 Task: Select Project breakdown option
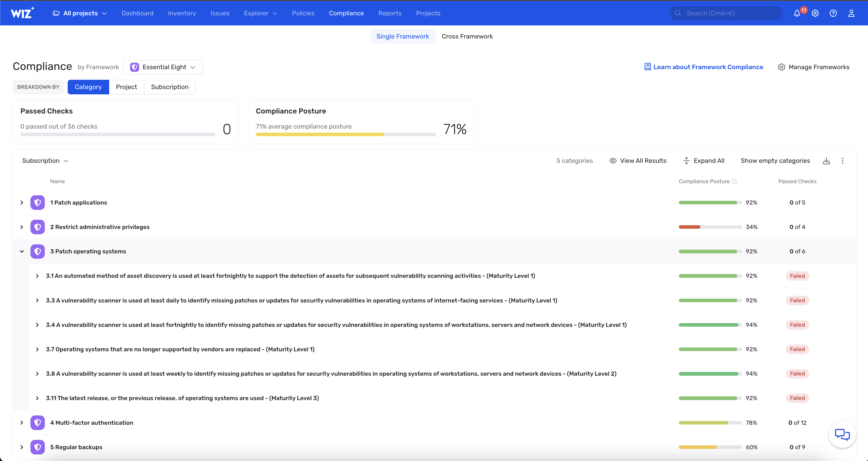126,87
